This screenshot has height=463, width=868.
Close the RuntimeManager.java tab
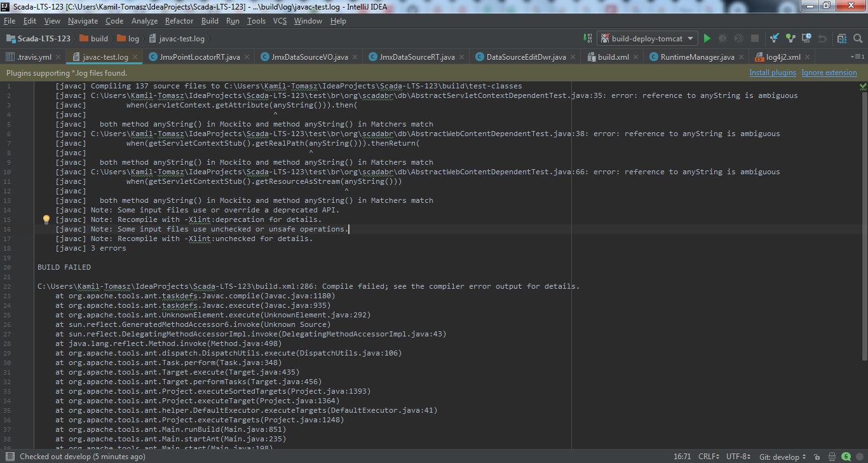(742, 57)
